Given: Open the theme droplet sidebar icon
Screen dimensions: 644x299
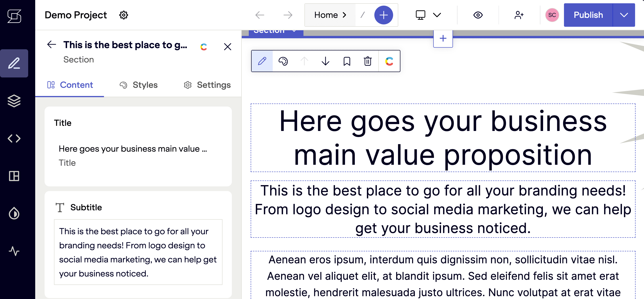Looking at the screenshot, I should click(14, 213).
